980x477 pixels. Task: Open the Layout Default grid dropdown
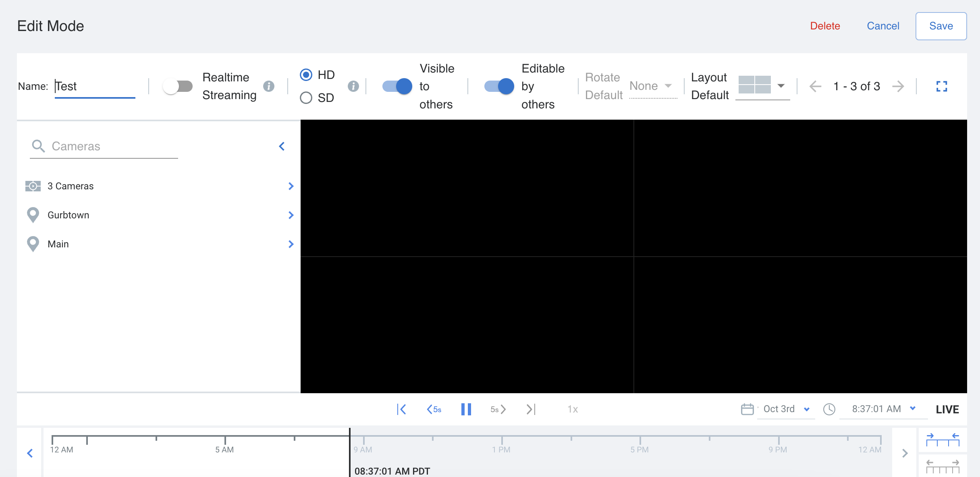pyautogui.click(x=762, y=86)
